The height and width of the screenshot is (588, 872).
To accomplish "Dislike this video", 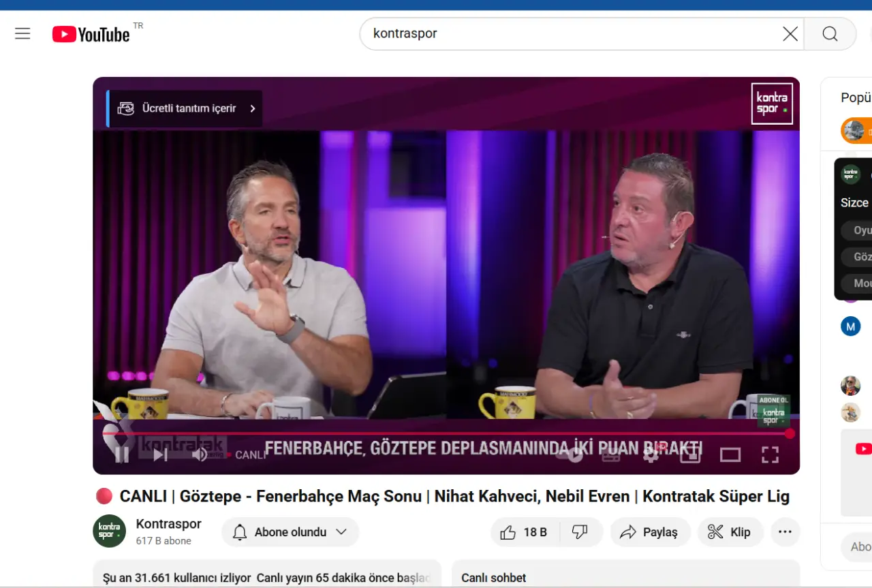I will click(x=580, y=532).
